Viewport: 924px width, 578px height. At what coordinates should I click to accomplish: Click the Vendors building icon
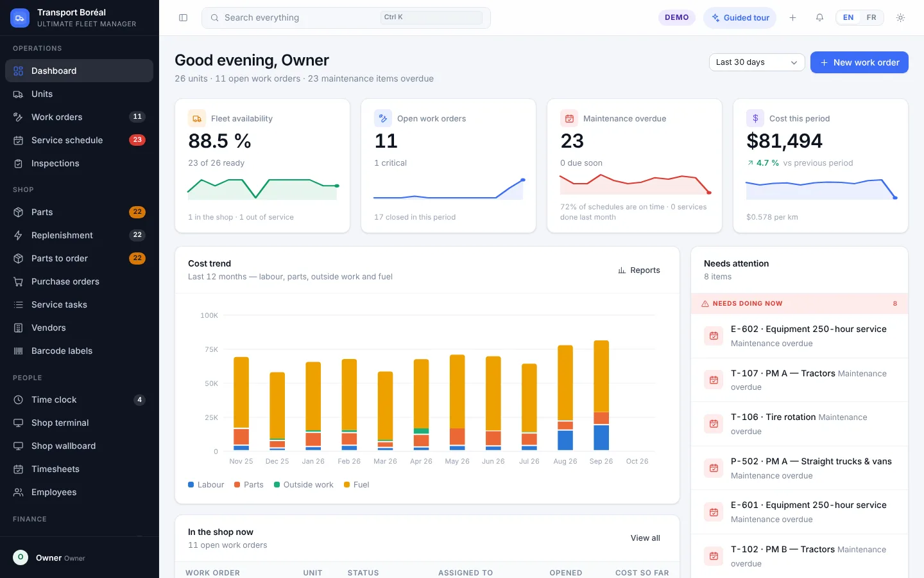tap(19, 328)
